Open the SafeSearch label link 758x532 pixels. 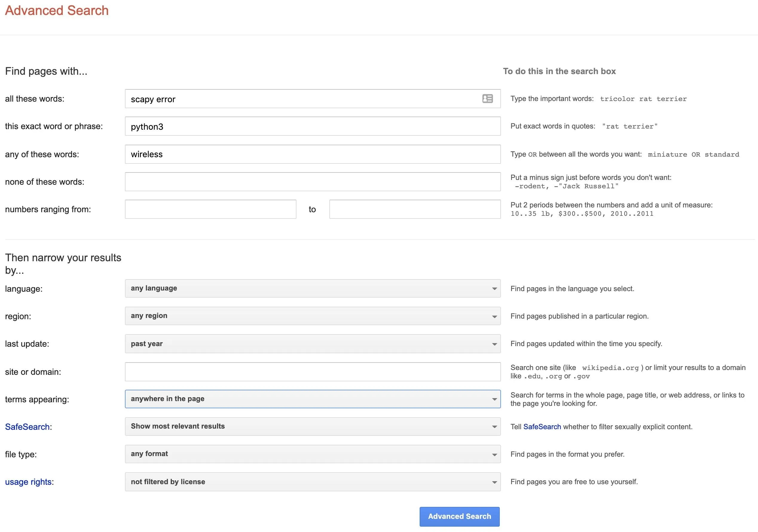27,427
